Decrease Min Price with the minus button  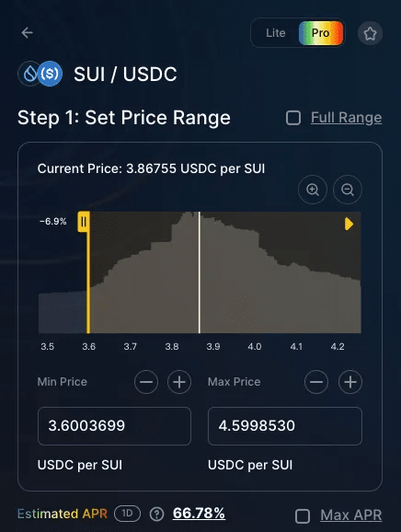tap(146, 382)
